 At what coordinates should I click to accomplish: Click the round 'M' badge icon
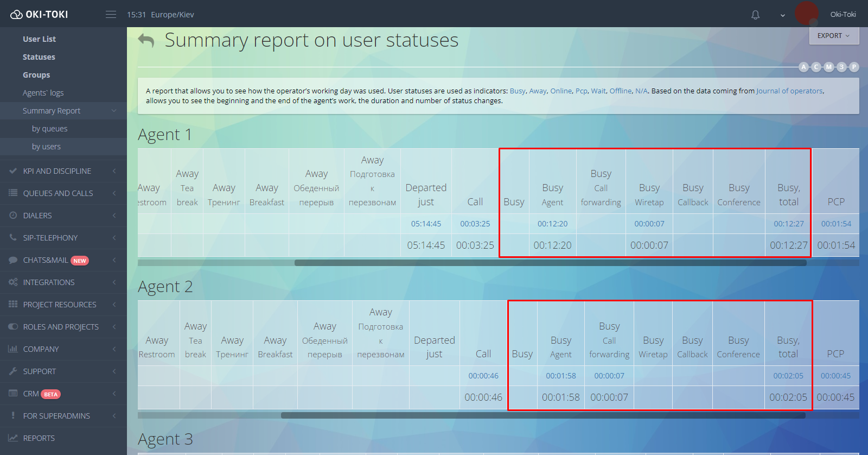[x=828, y=67]
